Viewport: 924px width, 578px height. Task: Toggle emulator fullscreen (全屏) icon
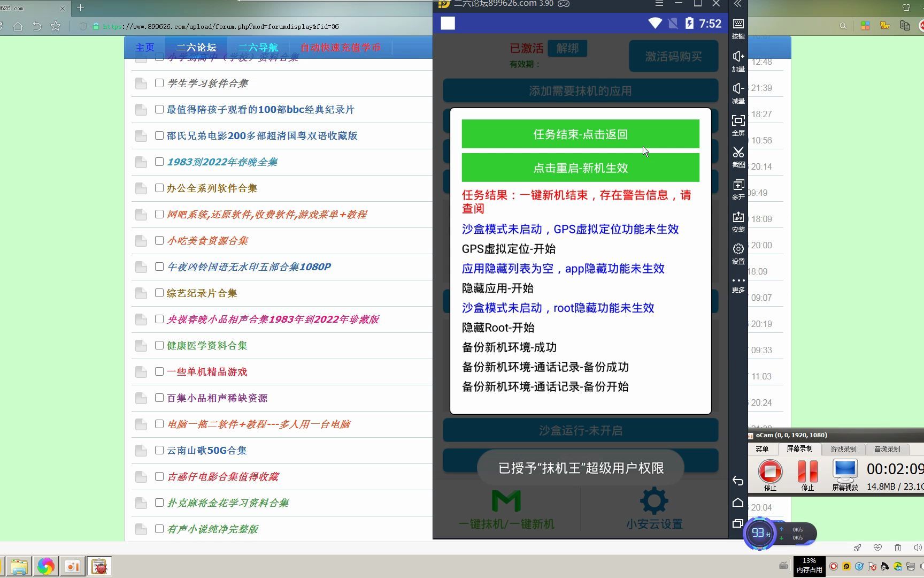point(738,125)
